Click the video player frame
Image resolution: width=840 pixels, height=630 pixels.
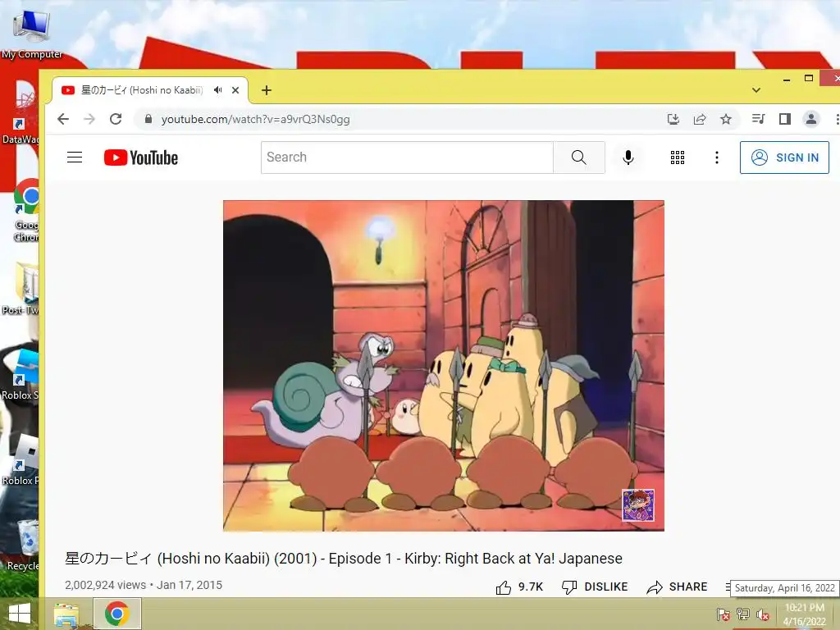tap(444, 366)
